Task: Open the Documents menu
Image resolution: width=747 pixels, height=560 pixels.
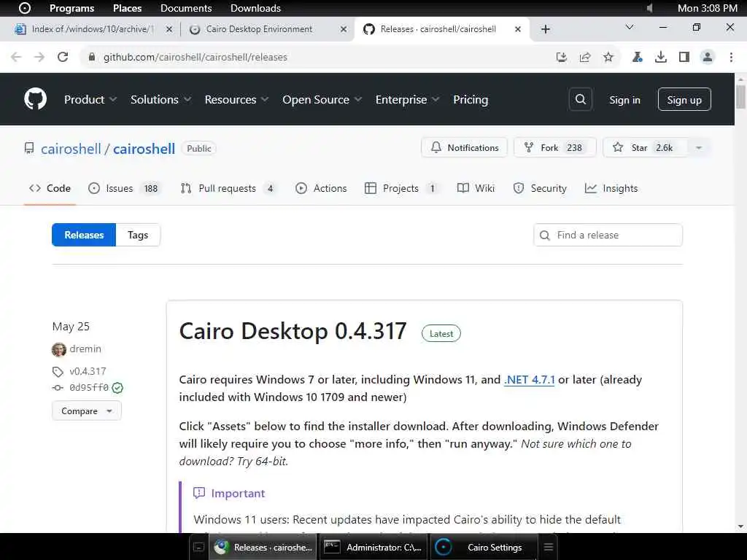Action: [186, 8]
